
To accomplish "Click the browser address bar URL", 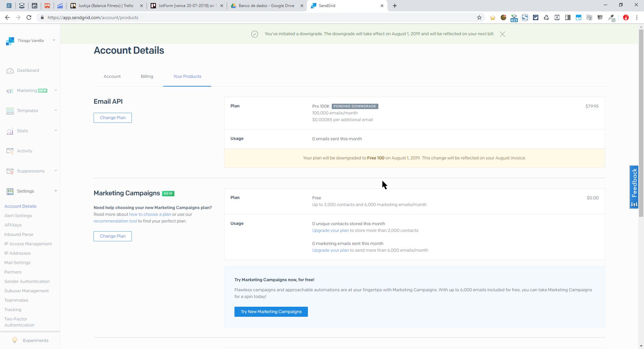I will [x=93, y=17].
